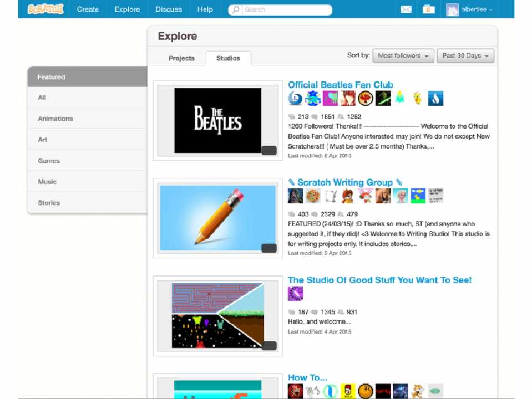
Task: Click first curator avatar in Scratch Writing Group
Action: tap(295, 196)
